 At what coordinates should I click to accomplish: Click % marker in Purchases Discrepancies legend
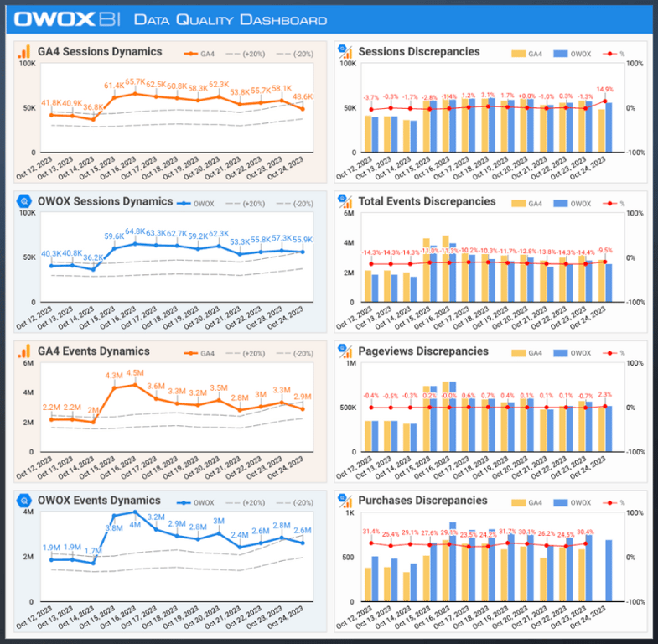609,503
